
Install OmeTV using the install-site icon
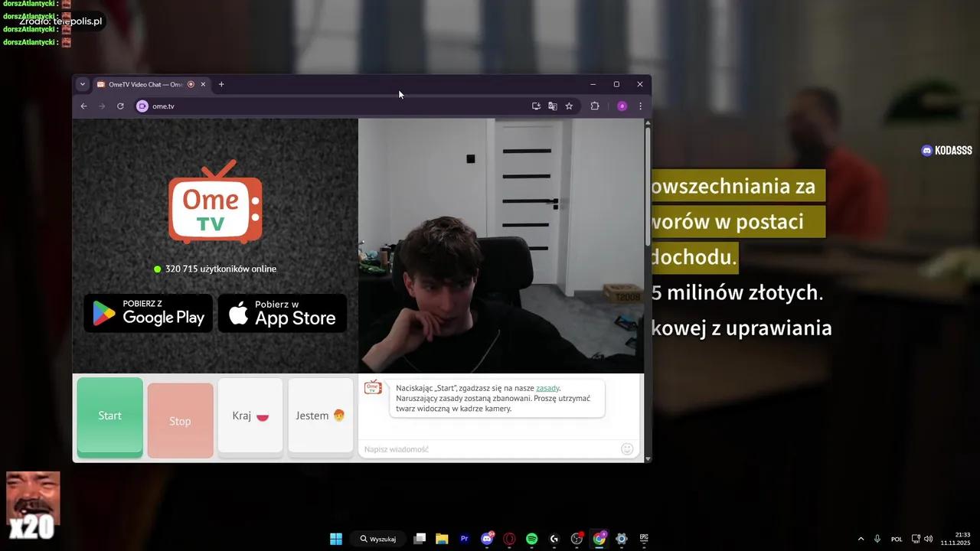click(x=537, y=106)
